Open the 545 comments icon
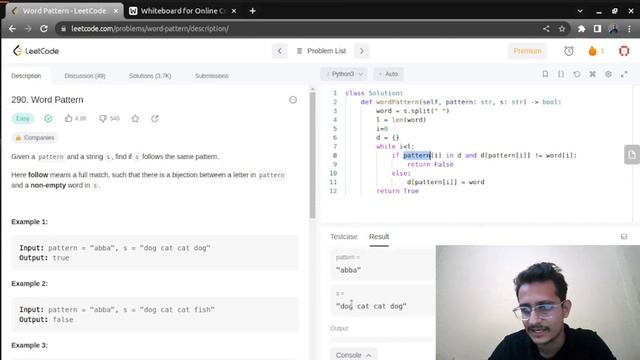640x360 pixels. tap(103, 118)
